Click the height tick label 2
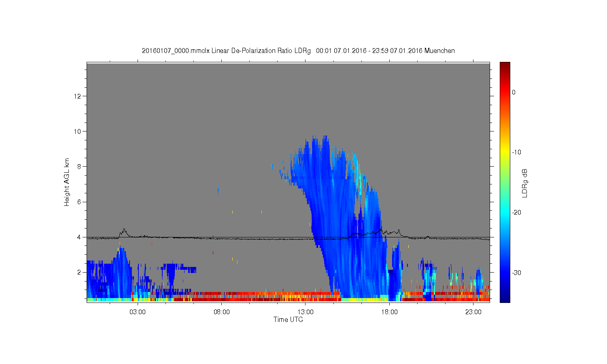The image size is (607, 364). coord(80,272)
